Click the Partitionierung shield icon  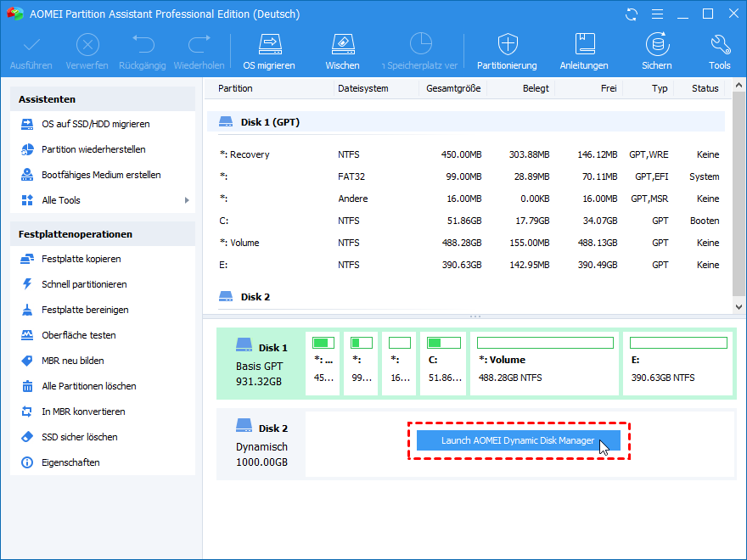[x=507, y=45]
